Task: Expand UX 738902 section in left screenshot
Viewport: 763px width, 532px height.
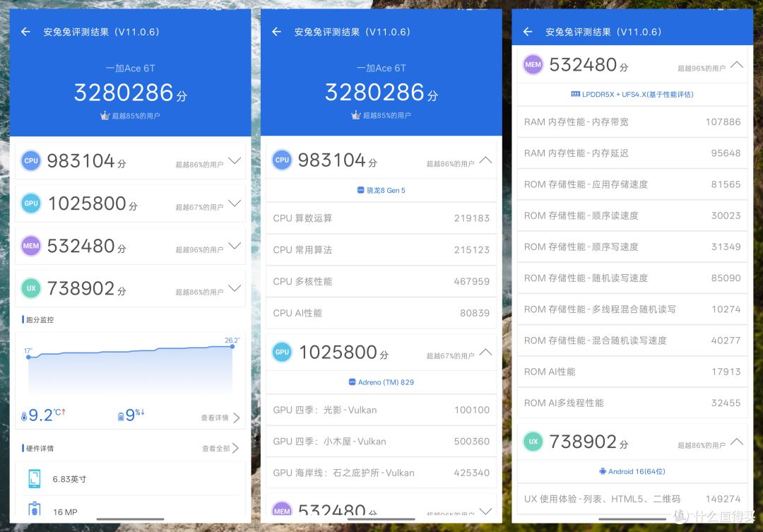Action: [235, 288]
